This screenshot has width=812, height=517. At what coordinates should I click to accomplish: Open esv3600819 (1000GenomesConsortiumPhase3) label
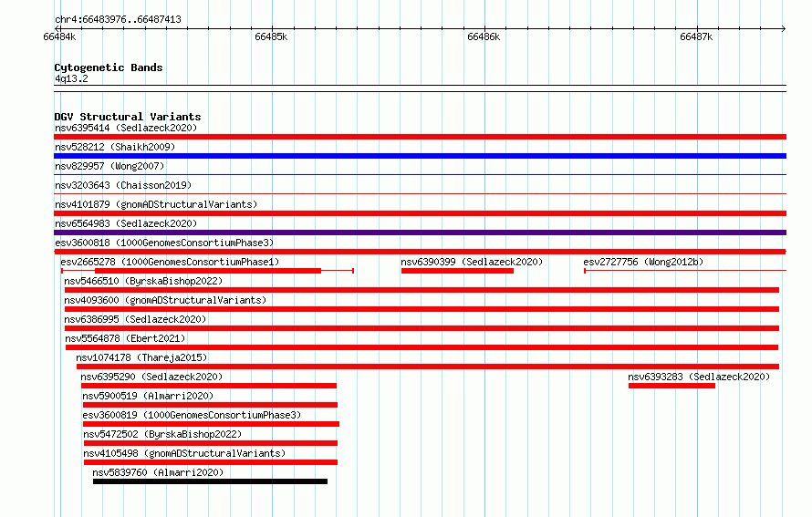(192, 415)
